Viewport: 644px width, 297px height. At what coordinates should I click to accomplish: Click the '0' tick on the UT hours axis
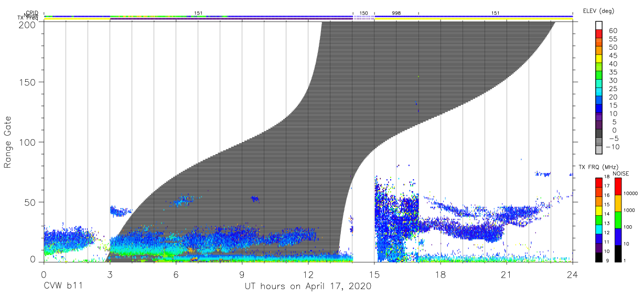point(44,274)
